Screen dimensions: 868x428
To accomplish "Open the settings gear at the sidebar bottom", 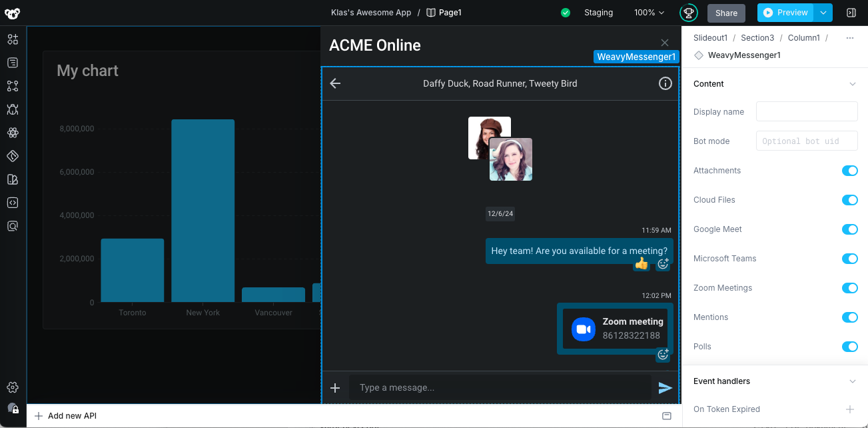I will click(x=12, y=387).
